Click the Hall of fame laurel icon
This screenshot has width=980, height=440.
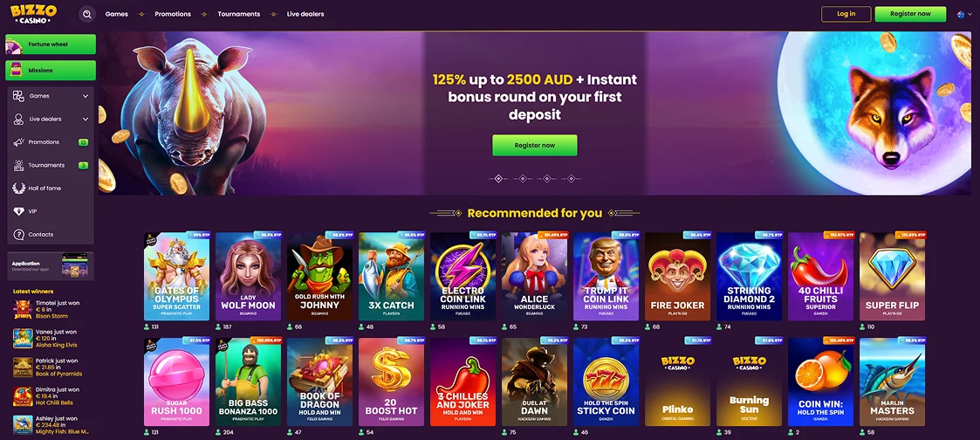coord(18,188)
